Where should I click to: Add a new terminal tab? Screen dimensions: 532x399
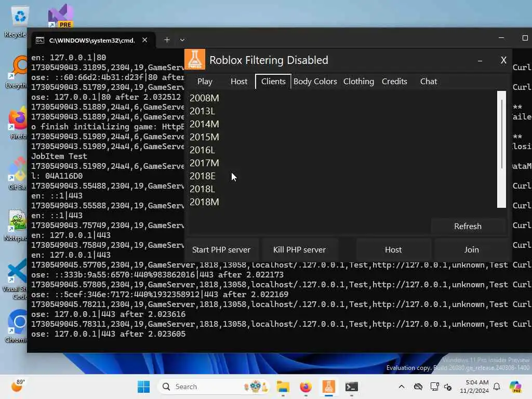(167, 40)
